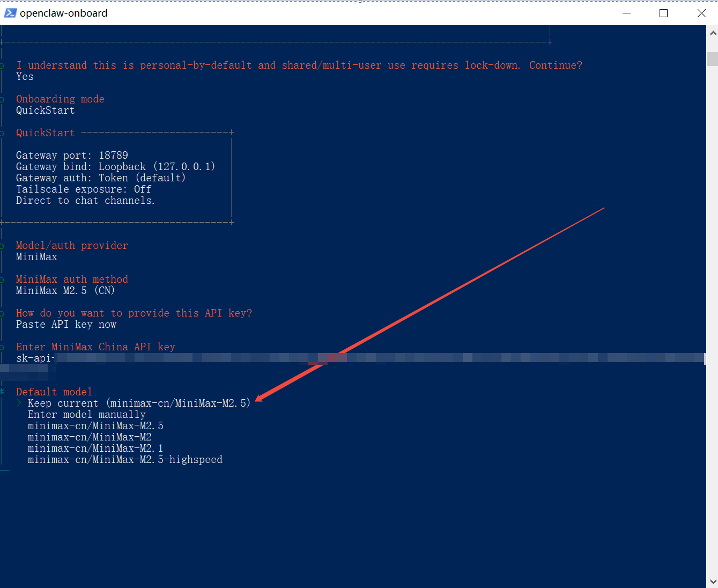The image size is (718, 588).
Task: Click the Default model prompt heading
Action: (54, 392)
